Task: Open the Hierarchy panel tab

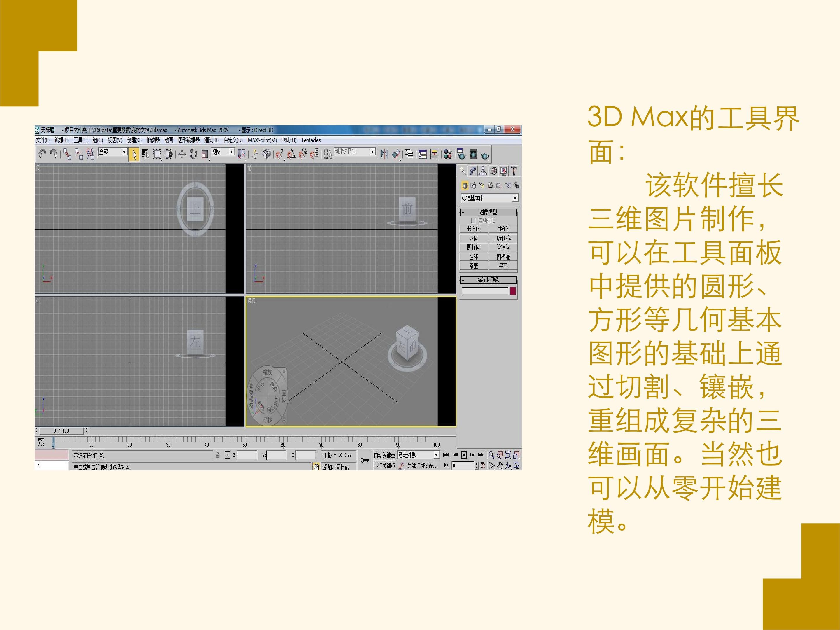Action: pyautogui.click(x=483, y=171)
